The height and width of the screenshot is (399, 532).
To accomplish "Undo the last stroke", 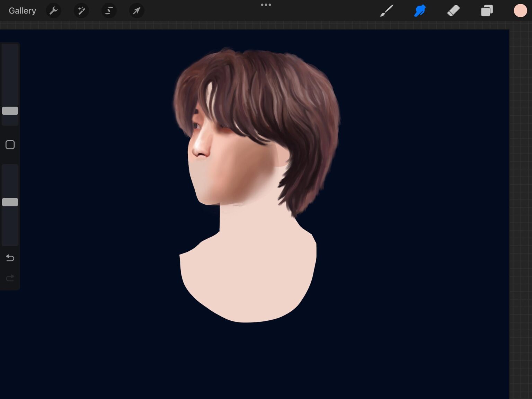I will [10, 258].
